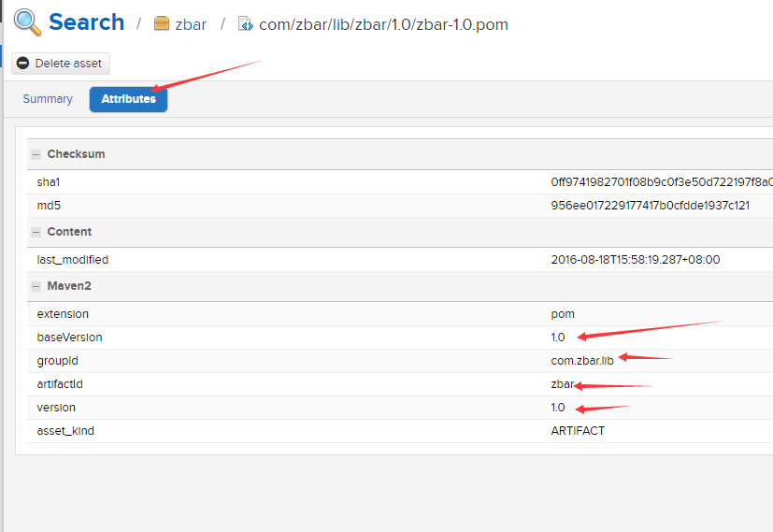This screenshot has height=532, width=773.
Task: Select the zbar-1.0.pom path breadcrumb
Action: pos(383,24)
